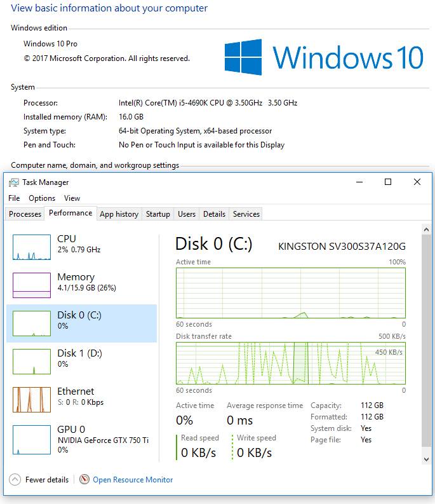Image resolution: width=435 pixels, height=504 pixels.
Task: Switch to the Users tab
Action: pos(187,214)
